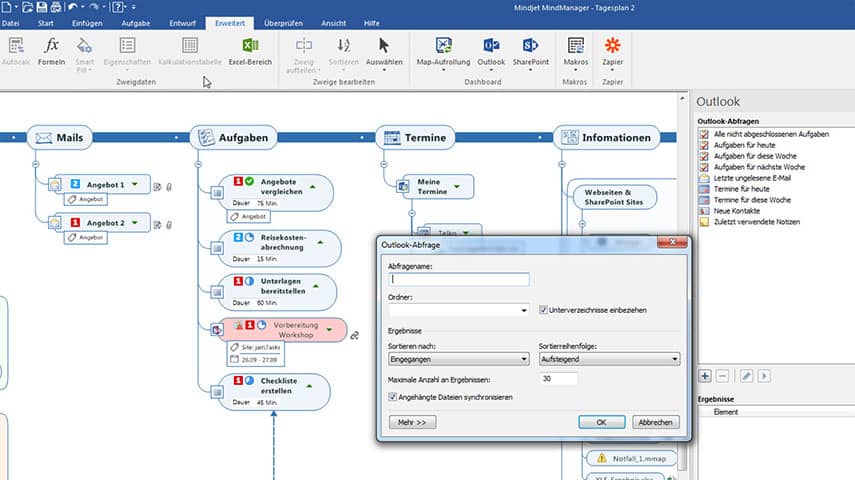Open the Excel-Bereich tool
Viewport: 855px width, 480px height.
(x=250, y=51)
